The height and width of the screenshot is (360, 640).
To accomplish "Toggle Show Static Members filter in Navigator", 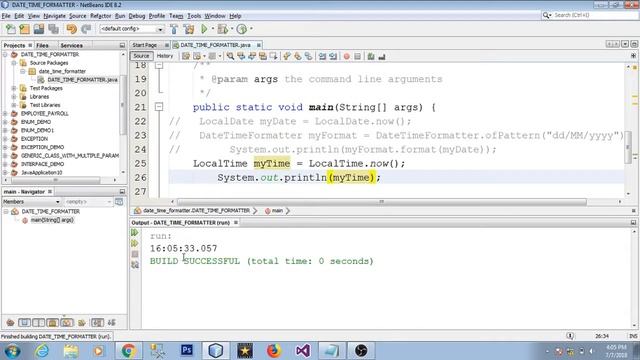I will click(38, 323).
